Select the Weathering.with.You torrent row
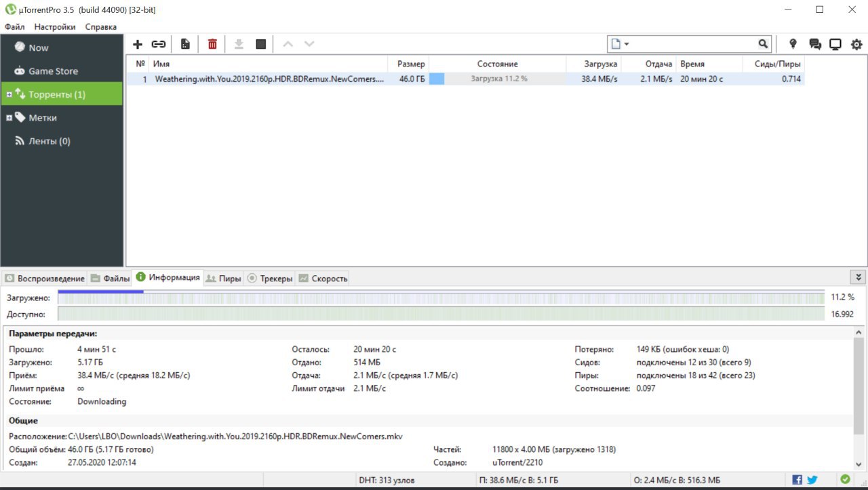 465,79
